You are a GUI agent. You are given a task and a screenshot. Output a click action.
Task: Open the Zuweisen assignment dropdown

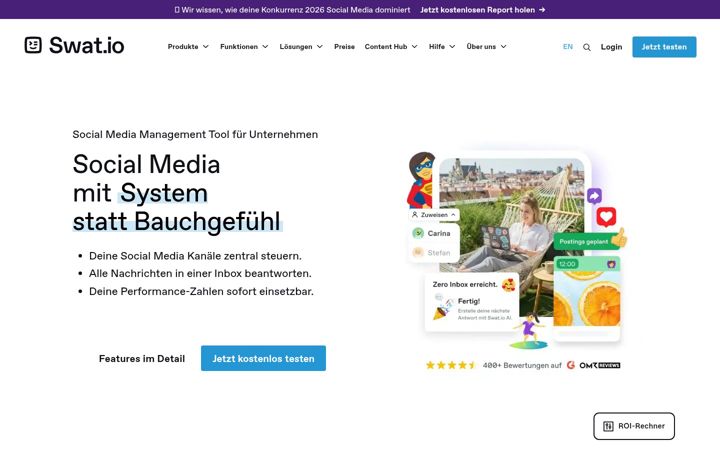coord(433,215)
